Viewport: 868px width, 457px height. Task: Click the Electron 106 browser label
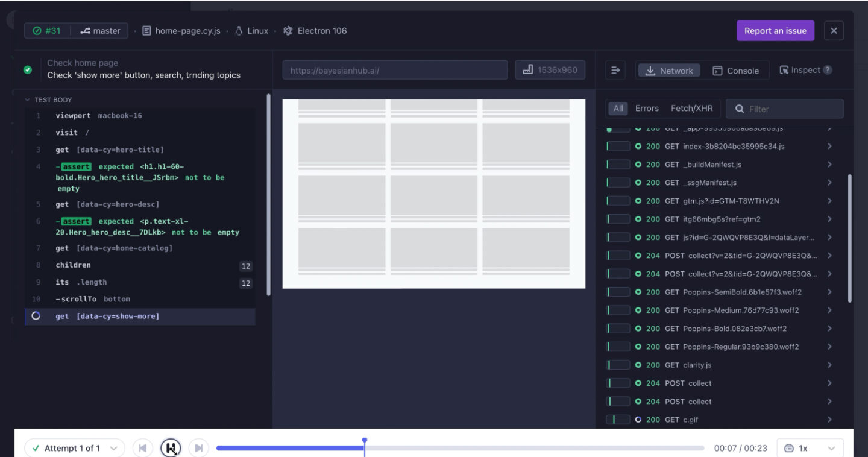(315, 31)
